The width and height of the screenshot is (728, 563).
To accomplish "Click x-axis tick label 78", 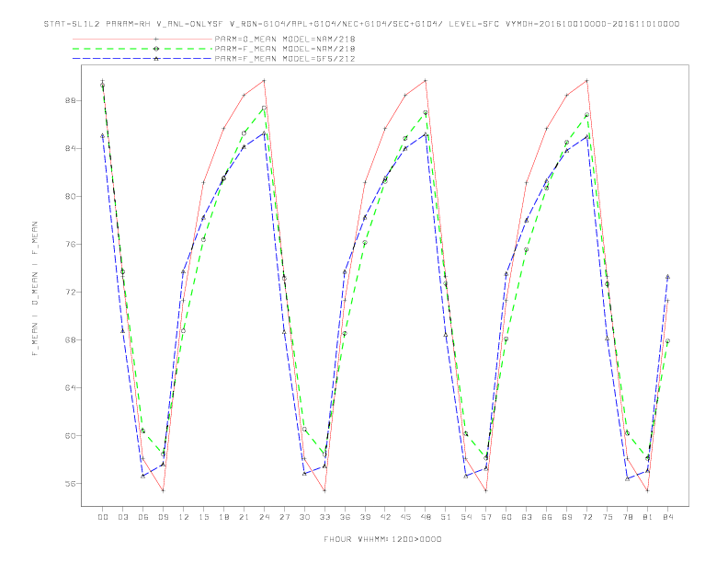I will 628,517.
